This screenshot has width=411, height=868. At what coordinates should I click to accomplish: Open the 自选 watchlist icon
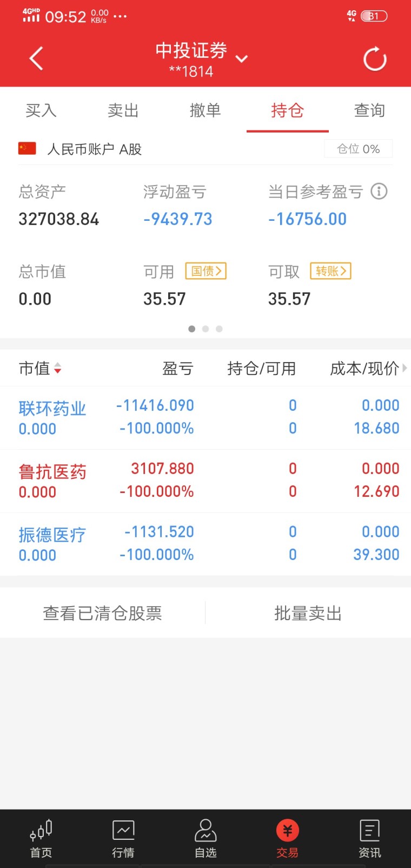205,836
